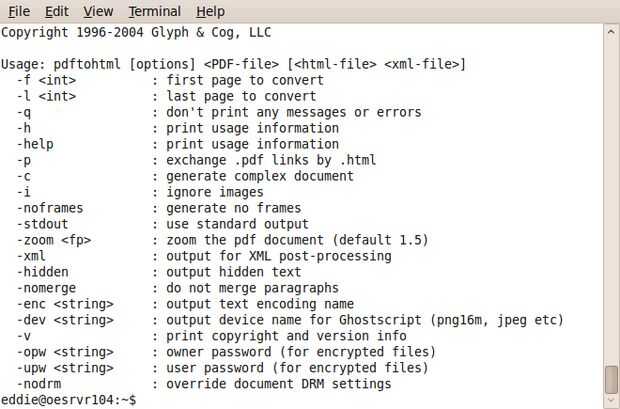Click the empty scrollbar track above the thumb

coord(611,200)
